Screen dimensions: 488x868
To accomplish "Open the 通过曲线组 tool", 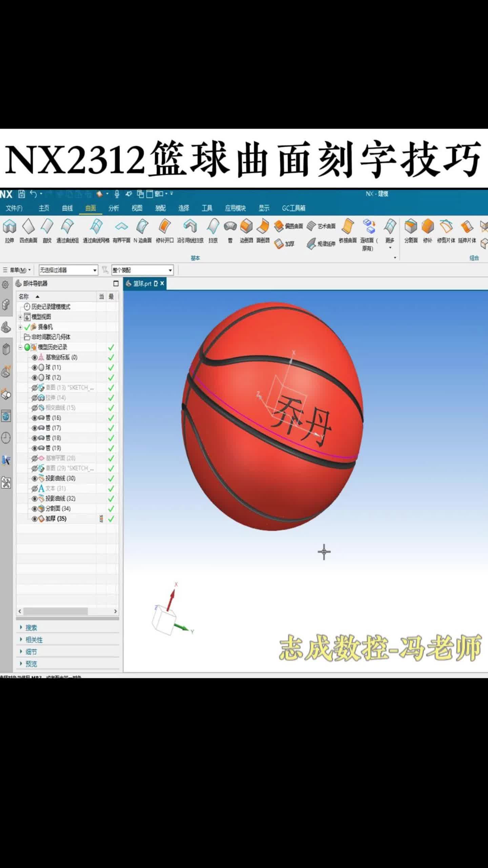I will tap(67, 231).
